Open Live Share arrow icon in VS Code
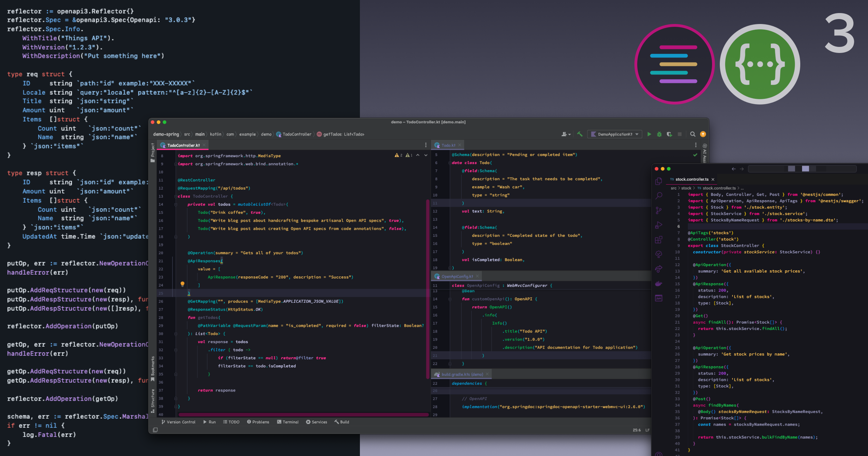This screenshot has height=456, width=868. [x=658, y=269]
